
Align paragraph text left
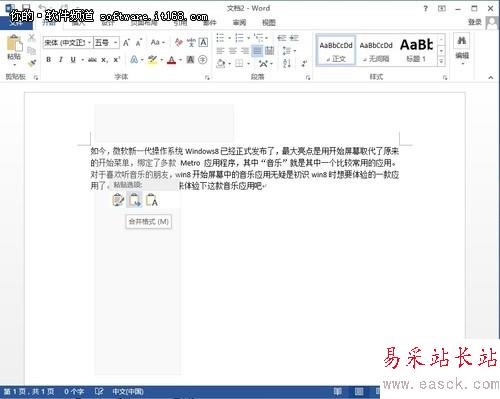(x=220, y=51)
